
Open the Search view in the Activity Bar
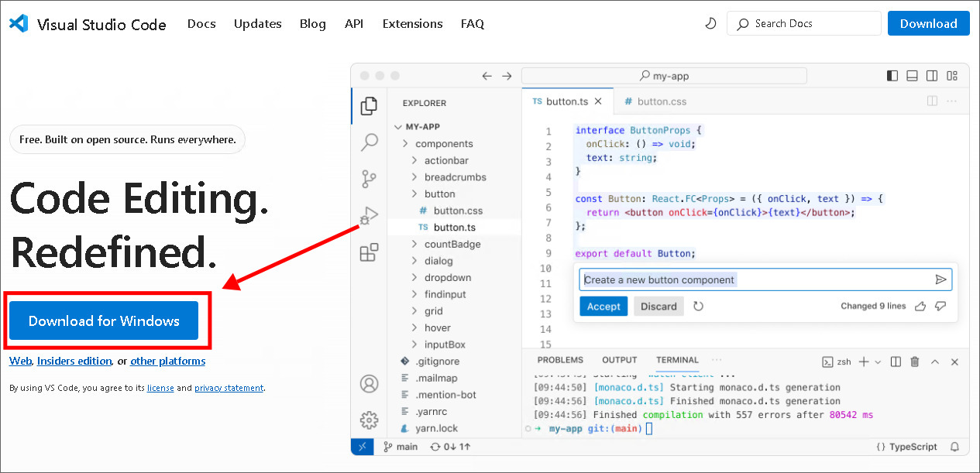tap(370, 142)
